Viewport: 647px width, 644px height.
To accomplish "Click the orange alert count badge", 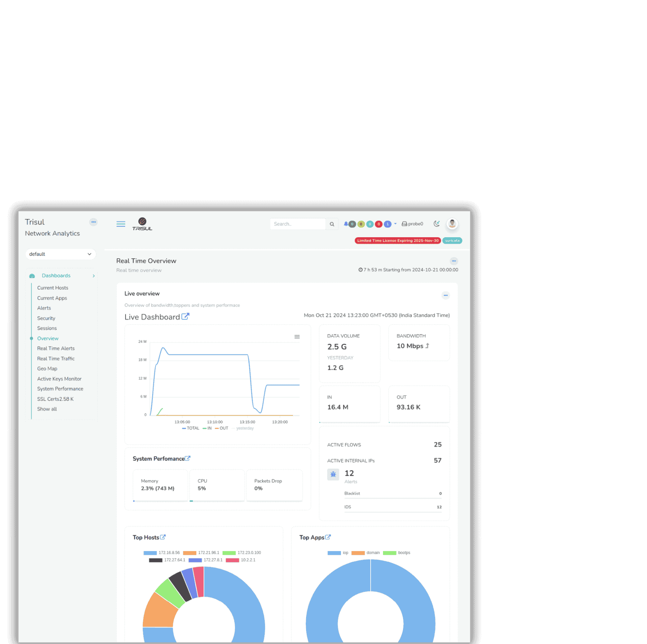I will (x=361, y=224).
